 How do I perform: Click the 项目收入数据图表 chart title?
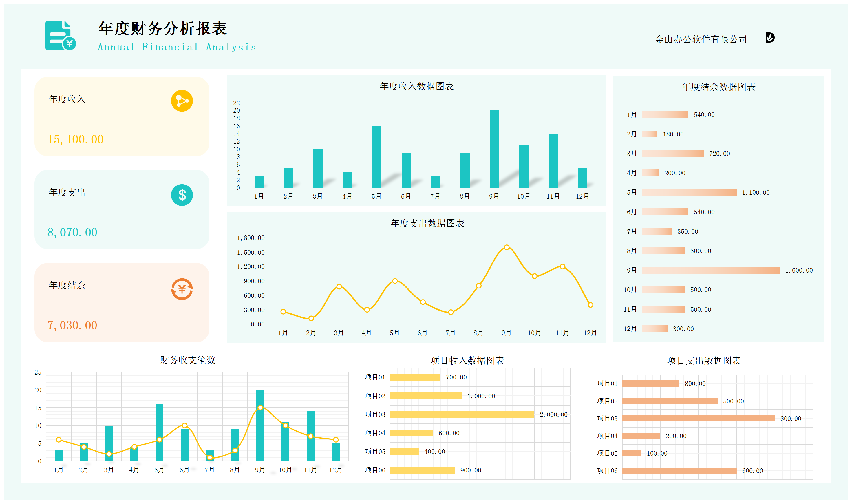click(467, 360)
